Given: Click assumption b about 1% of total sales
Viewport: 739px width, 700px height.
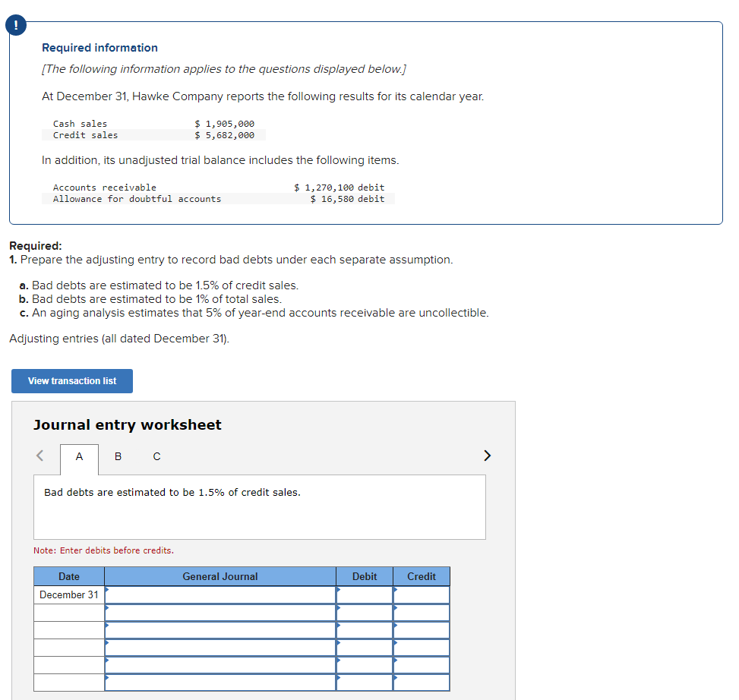Looking at the screenshot, I should coord(150,299).
